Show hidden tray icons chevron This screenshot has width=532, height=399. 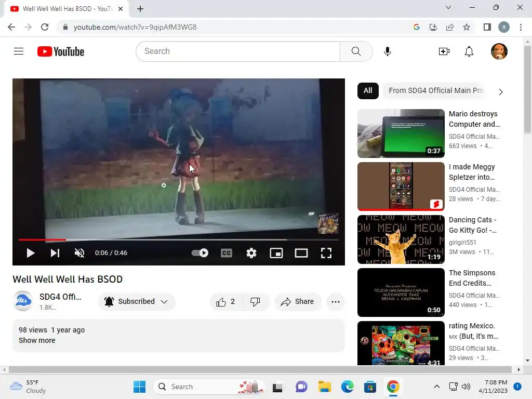click(436, 387)
